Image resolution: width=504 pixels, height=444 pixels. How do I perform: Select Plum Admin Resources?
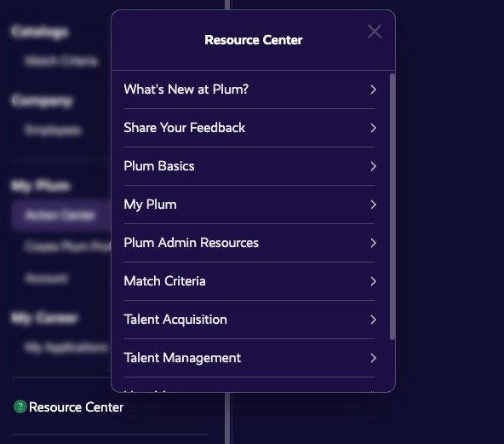tap(249, 243)
